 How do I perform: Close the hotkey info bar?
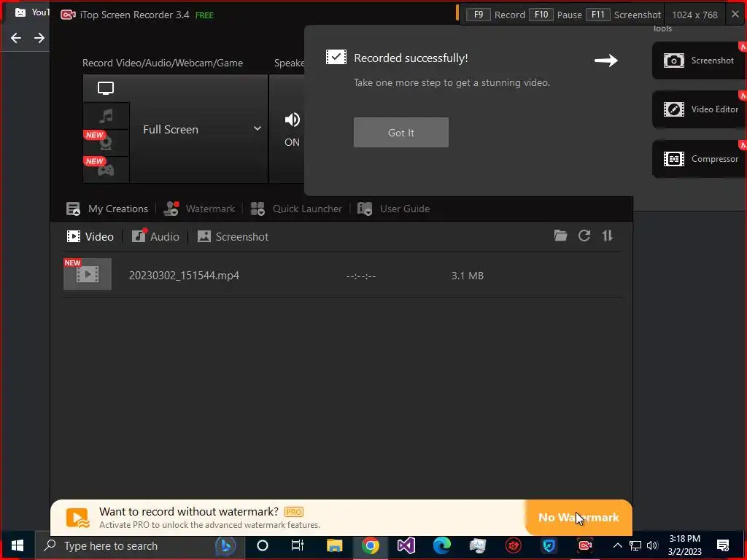735,15
